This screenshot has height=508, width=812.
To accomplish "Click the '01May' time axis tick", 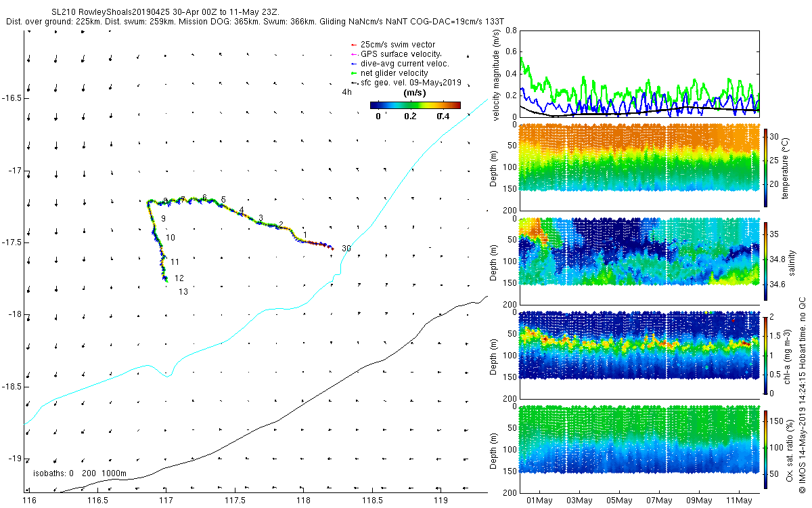I will (539, 501).
